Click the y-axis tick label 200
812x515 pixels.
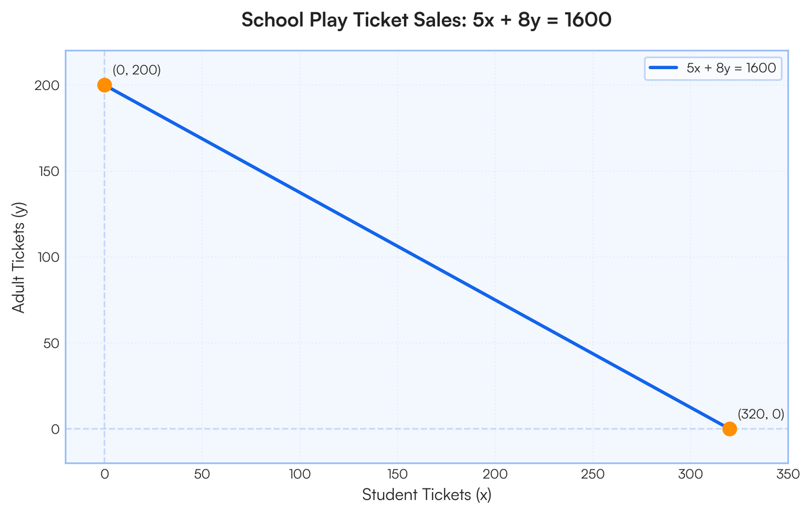tap(49, 85)
